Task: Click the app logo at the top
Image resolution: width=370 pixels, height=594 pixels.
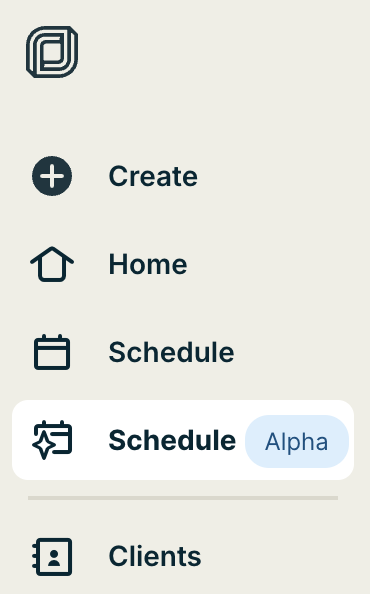Action: point(52,52)
